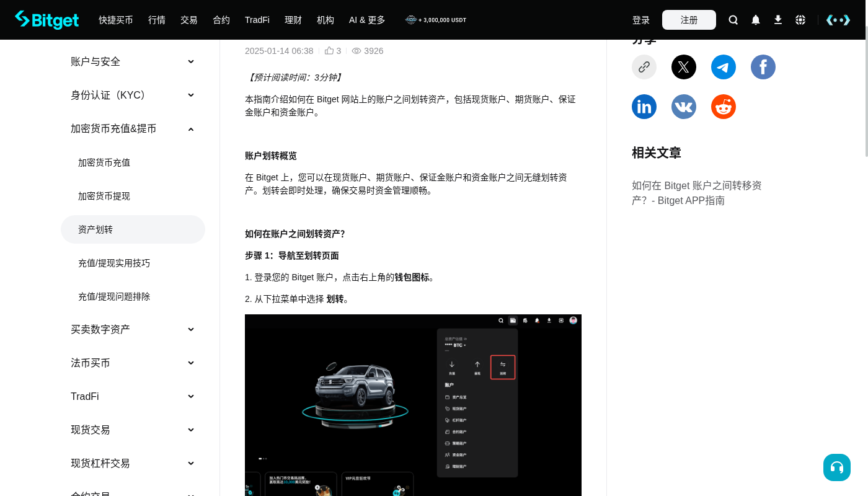The height and width of the screenshot is (496, 868).
Task: Open the 行情 menu
Action: [x=157, y=20]
